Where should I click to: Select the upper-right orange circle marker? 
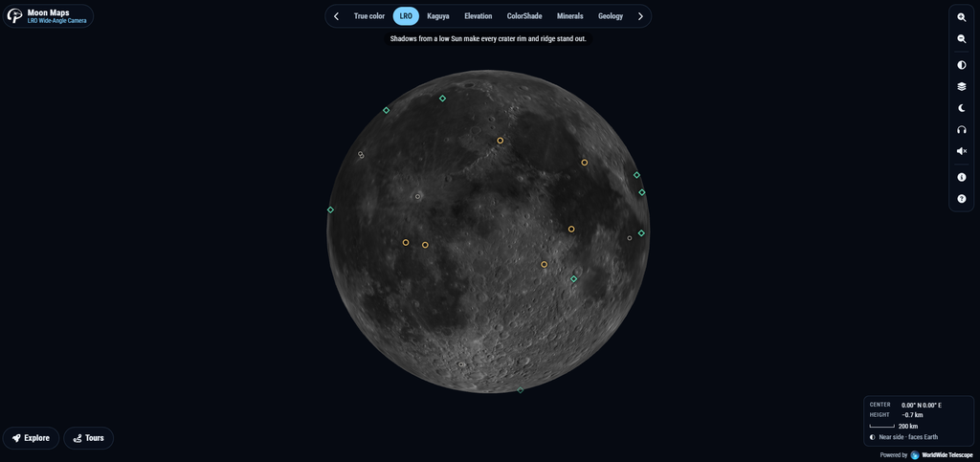coord(585,163)
